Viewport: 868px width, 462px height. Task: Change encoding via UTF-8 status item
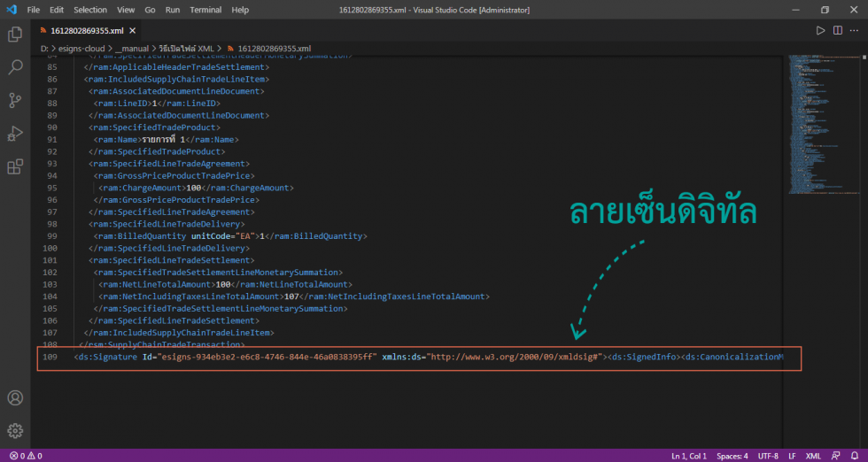click(x=768, y=456)
